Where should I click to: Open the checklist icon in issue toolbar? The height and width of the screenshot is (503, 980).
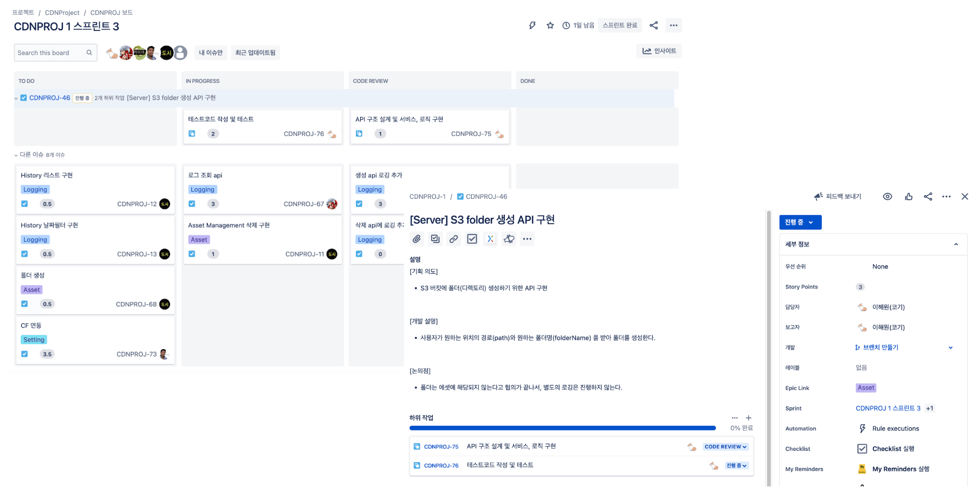tap(472, 239)
